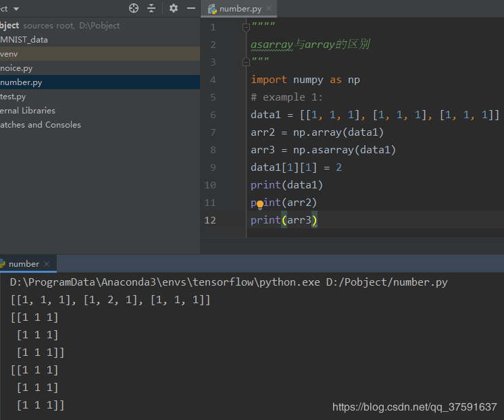
Task: Open the project view dropdown arrow
Action: [16, 9]
